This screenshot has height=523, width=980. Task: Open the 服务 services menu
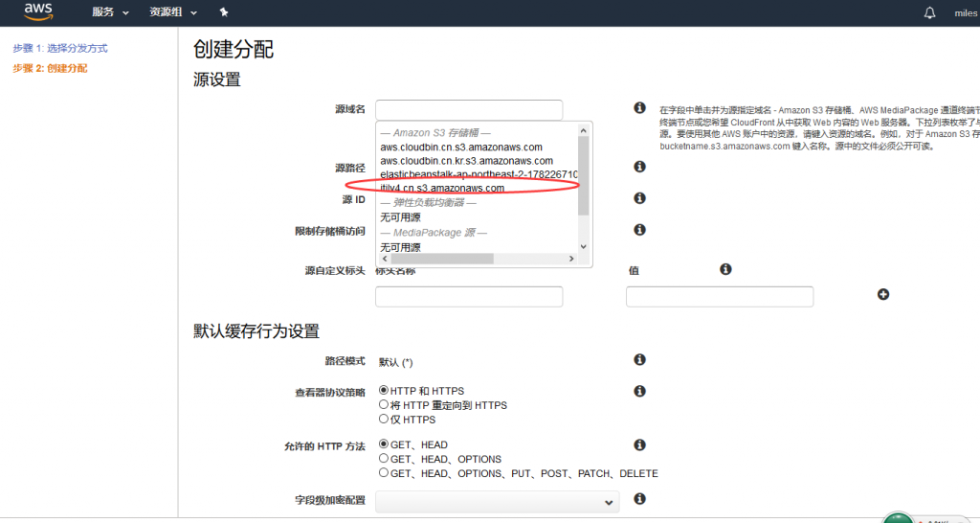click(110, 11)
